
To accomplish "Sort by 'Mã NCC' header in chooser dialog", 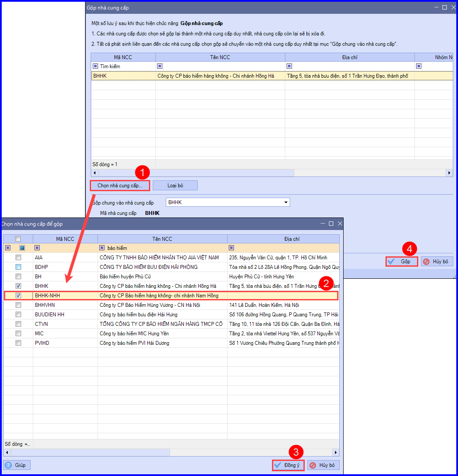I will point(65,239).
